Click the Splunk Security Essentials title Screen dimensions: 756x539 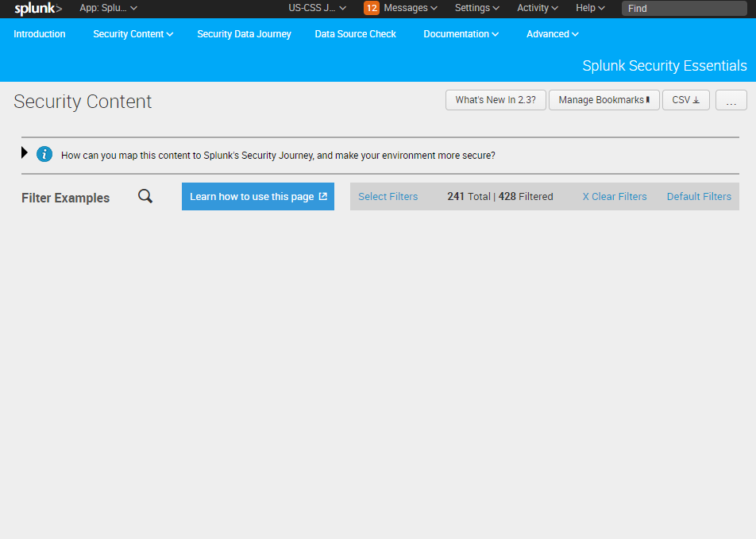pos(665,66)
